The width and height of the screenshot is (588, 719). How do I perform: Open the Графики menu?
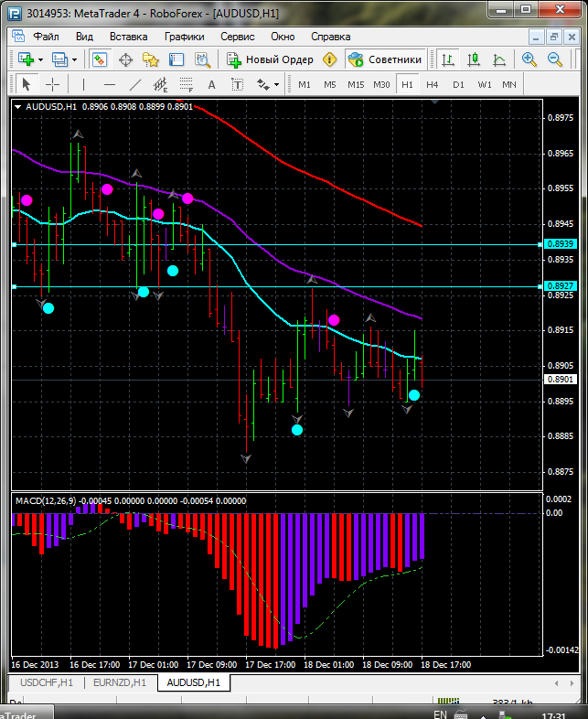[x=184, y=37]
